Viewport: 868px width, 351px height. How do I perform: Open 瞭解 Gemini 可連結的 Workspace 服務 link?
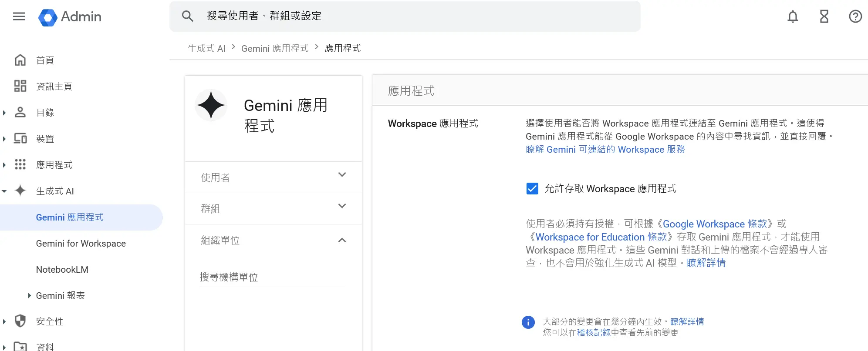click(x=605, y=150)
